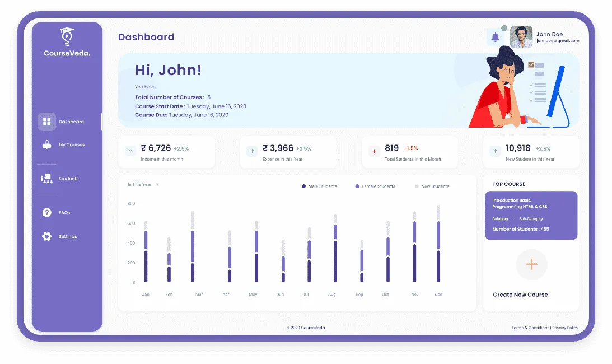
Task: Select the Students menu item label
Action: coord(69,179)
